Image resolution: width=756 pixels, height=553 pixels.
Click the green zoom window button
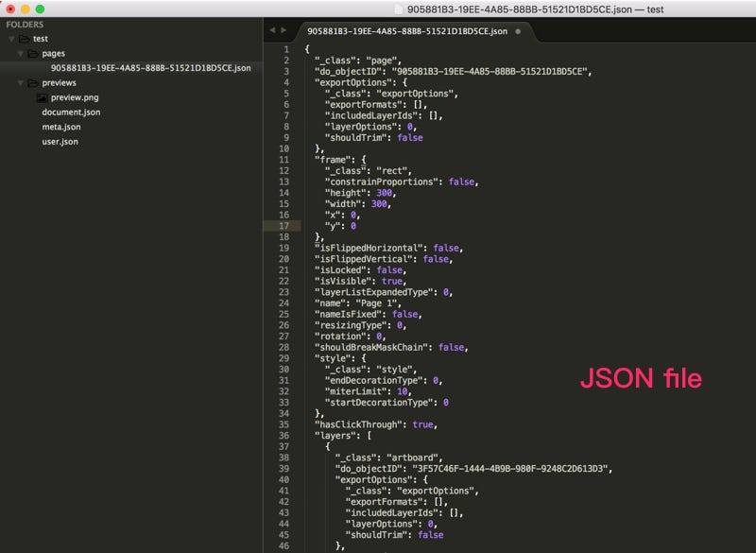[x=40, y=9]
